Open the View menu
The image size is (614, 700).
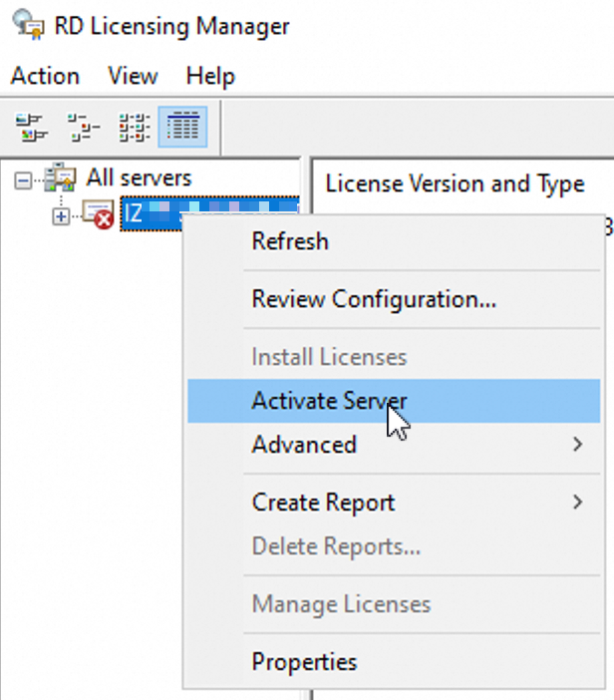133,77
